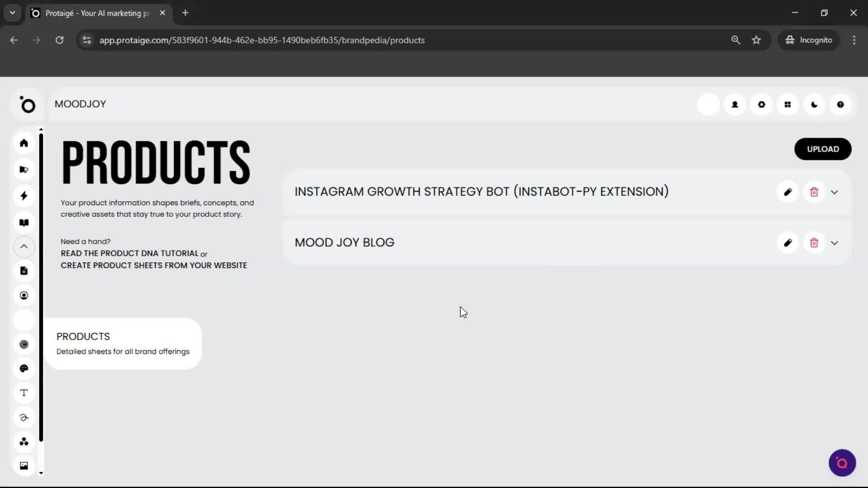Open the help question mark icon
The height and width of the screenshot is (488, 868).
[x=840, y=104]
